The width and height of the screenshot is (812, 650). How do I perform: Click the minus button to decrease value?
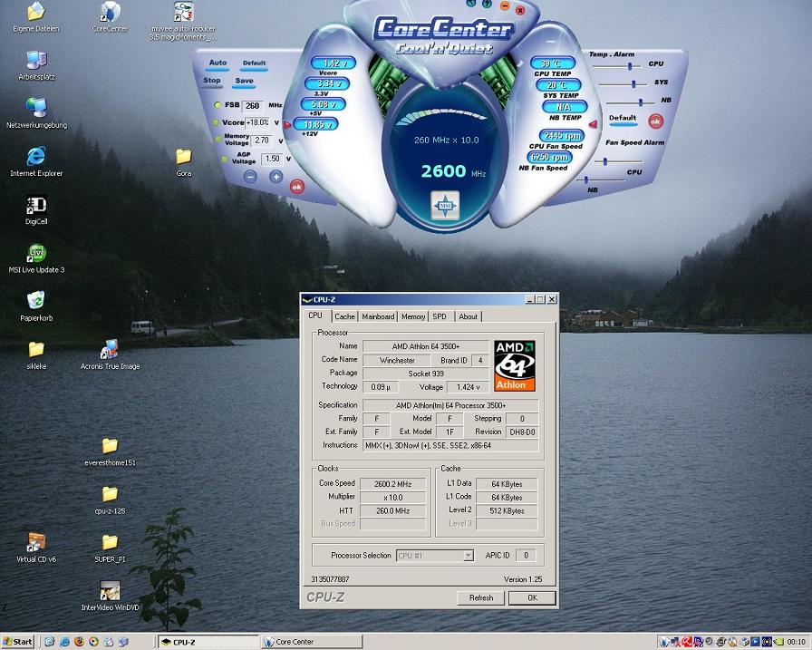pos(250,177)
